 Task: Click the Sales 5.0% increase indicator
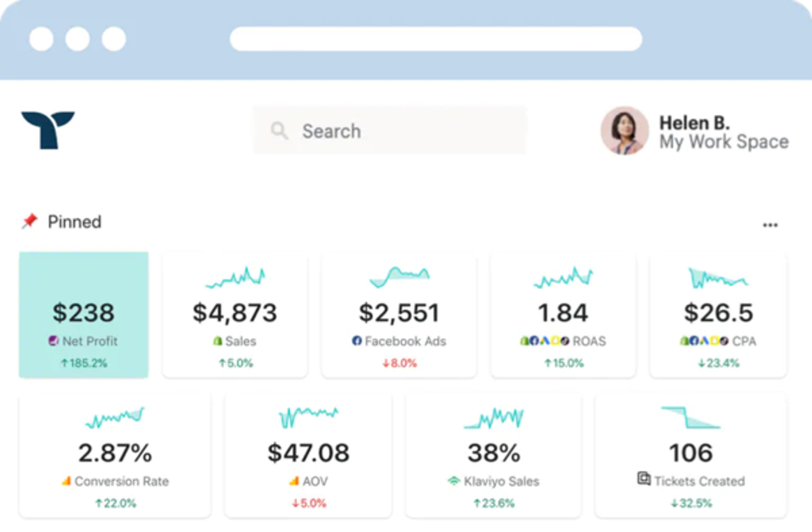(x=236, y=363)
